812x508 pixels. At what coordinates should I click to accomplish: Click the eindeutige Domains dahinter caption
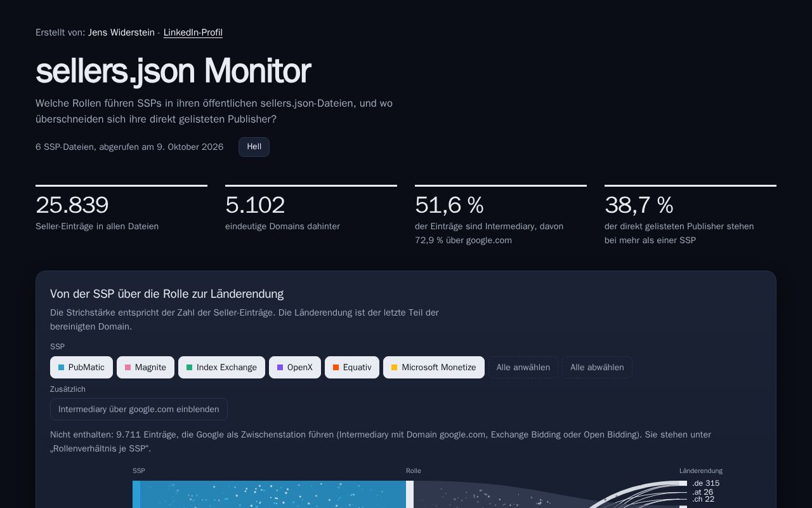coord(282,226)
